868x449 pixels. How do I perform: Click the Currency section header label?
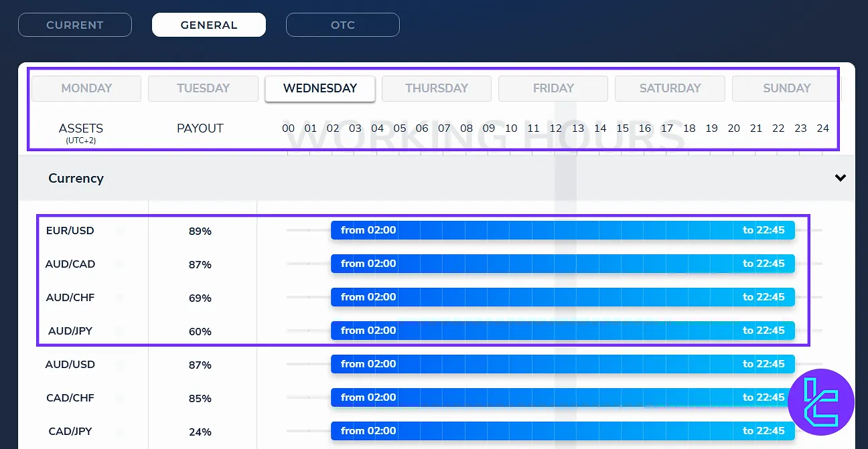[x=76, y=178]
